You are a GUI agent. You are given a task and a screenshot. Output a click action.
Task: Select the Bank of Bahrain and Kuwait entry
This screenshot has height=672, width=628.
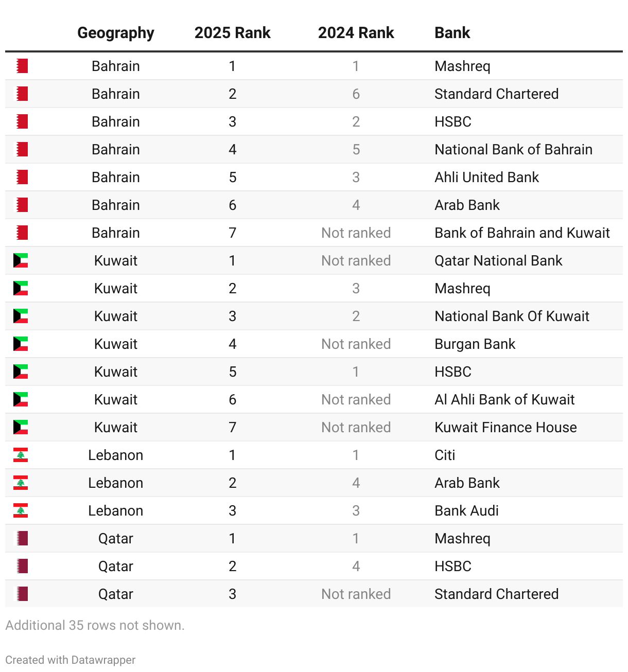[x=522, y=233]
